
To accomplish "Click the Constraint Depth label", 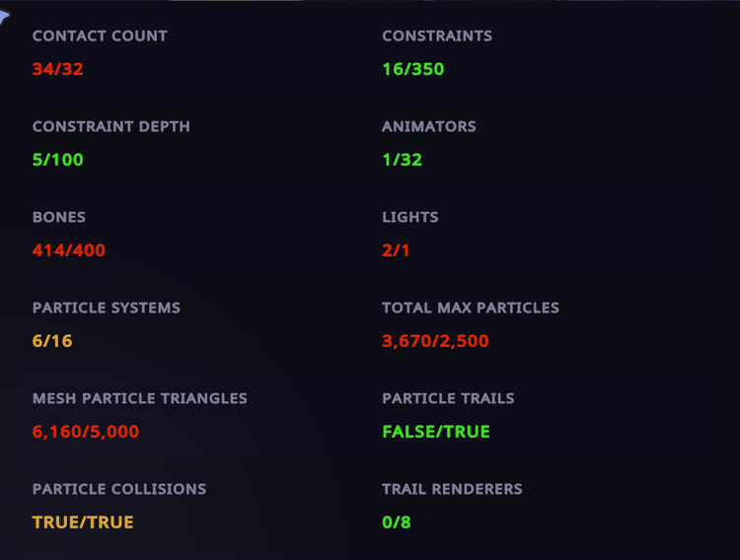I will click(x=111, y=126).
